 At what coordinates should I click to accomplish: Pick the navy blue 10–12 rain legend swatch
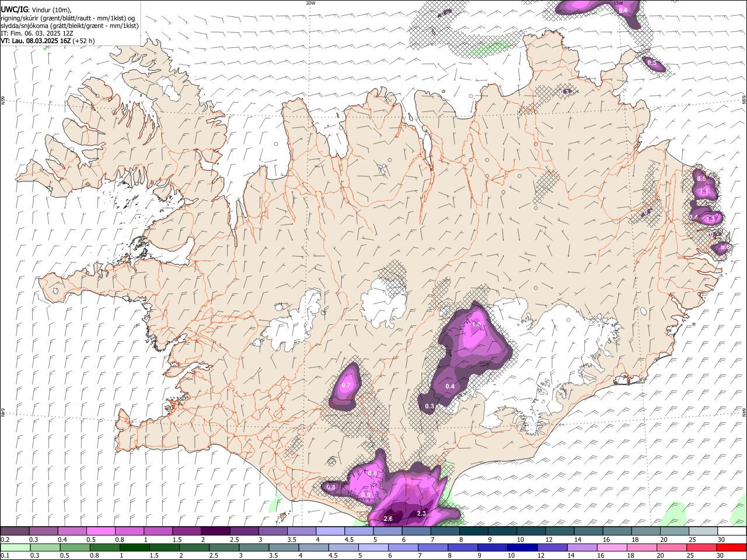pos(522,548)
